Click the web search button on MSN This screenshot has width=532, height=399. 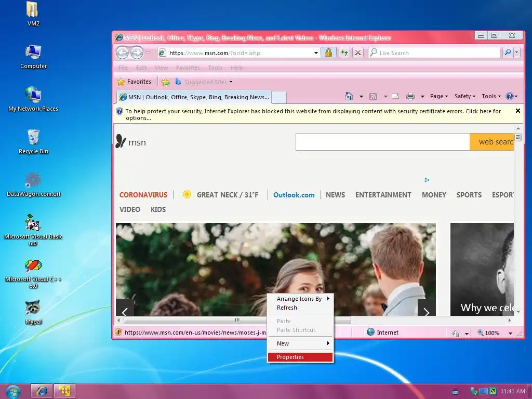click(x=491, y=142)
